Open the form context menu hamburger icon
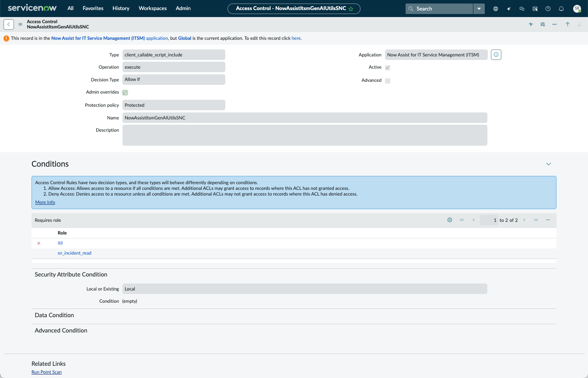This screenshot has width=588, height=378. click(20, 24)
